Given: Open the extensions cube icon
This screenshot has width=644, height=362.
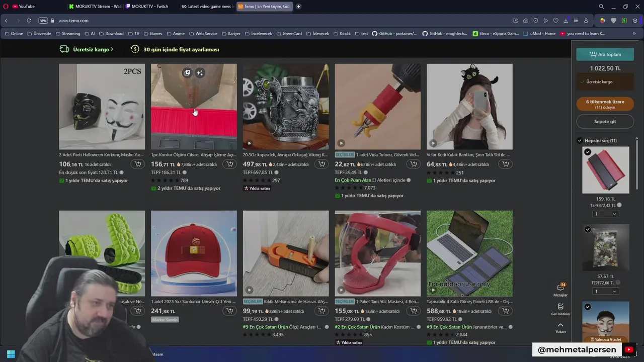Looking at the screenshot, I should pyautogui.click(x=635, y=21).
